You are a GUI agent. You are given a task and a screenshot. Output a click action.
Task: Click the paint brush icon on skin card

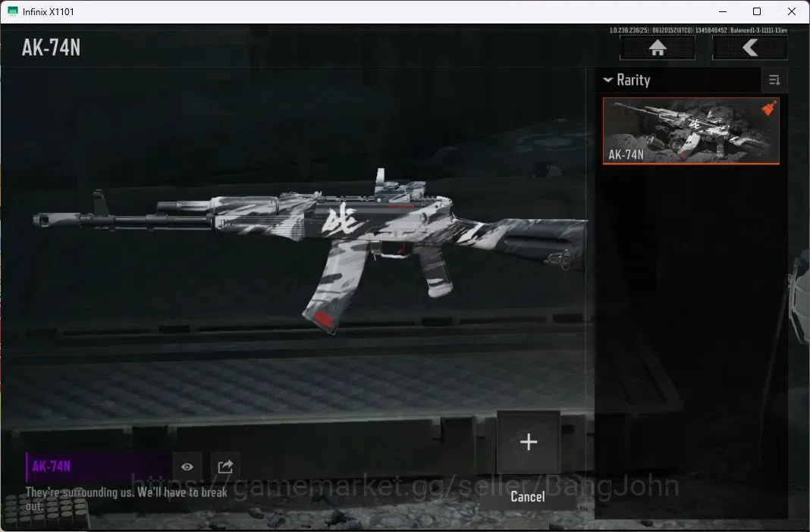769,108
